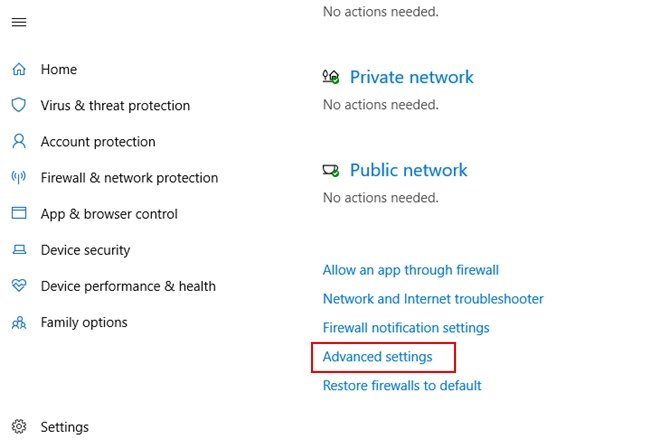
Task: Click the Device security laptop icon
Action: pyautogui.click(x=19, y=249)
